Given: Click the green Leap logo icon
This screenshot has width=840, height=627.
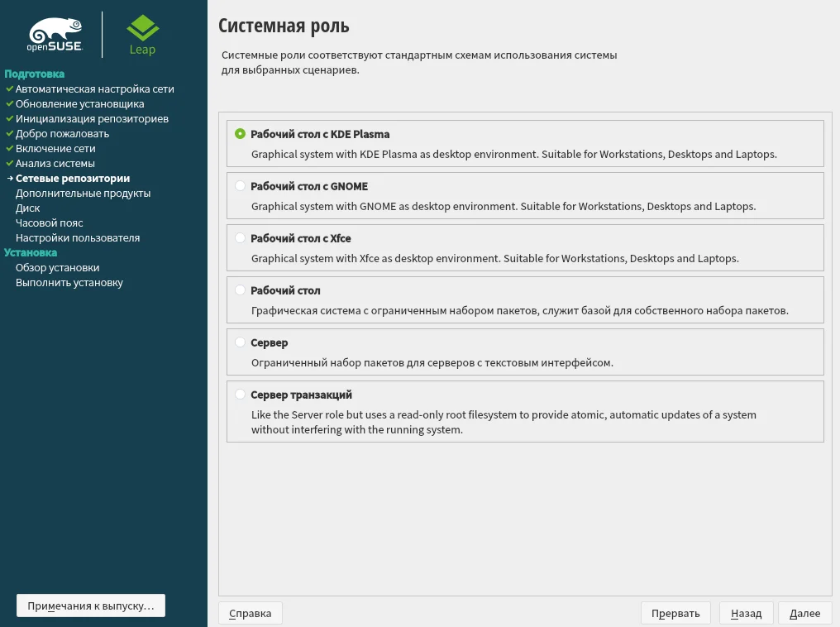Looking at the screenshot, I should pos(142,29).
